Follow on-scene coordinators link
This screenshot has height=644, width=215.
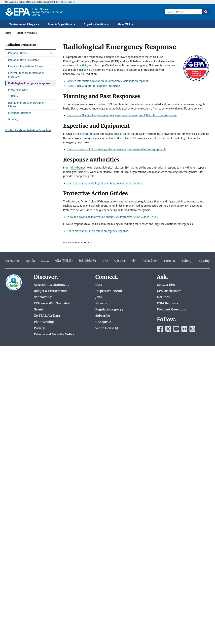(x=86, y=134)
